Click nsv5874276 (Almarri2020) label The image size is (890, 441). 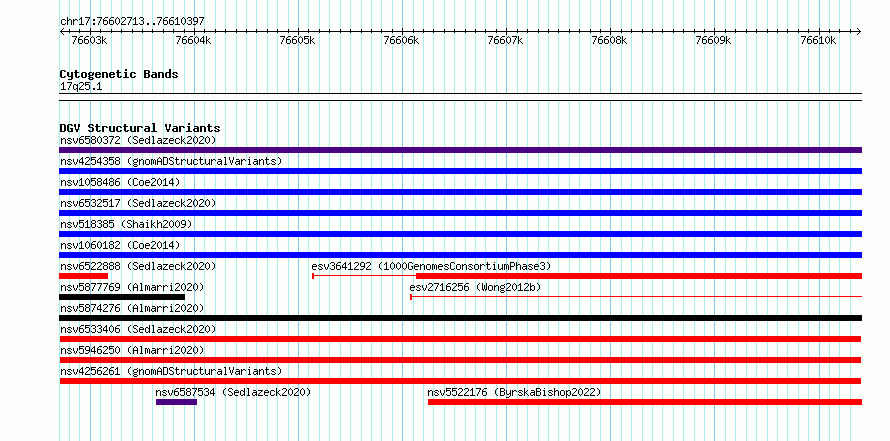pyautogui.click(x=132, y=308)
